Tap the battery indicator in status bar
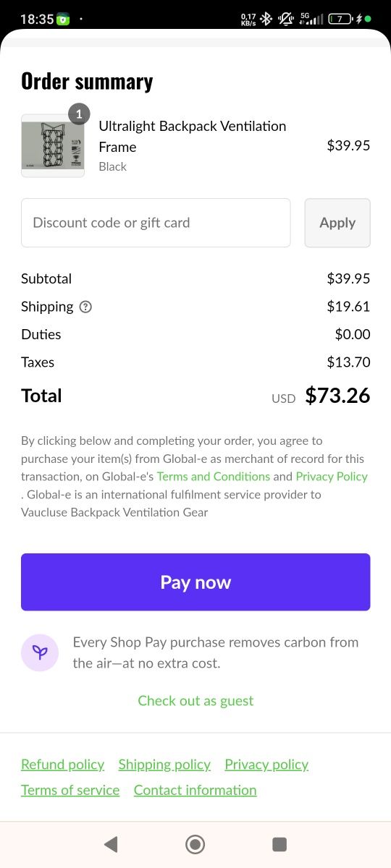The width and height of the screenshot is (391, 868). pyautogui.click(x=340, y=19)
